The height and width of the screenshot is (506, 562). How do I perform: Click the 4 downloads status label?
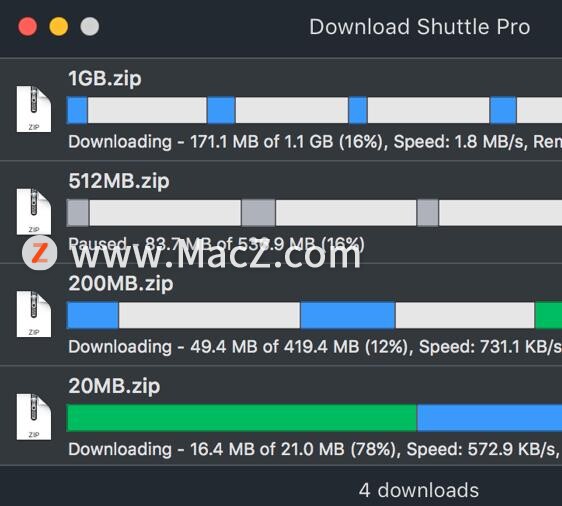(x=419, y=490)
